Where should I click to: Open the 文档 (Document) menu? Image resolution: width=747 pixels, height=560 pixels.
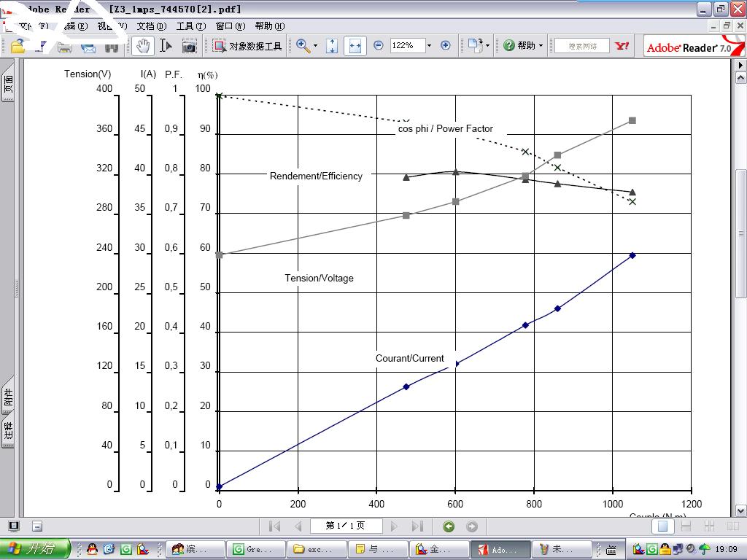[x=152, y=26]
